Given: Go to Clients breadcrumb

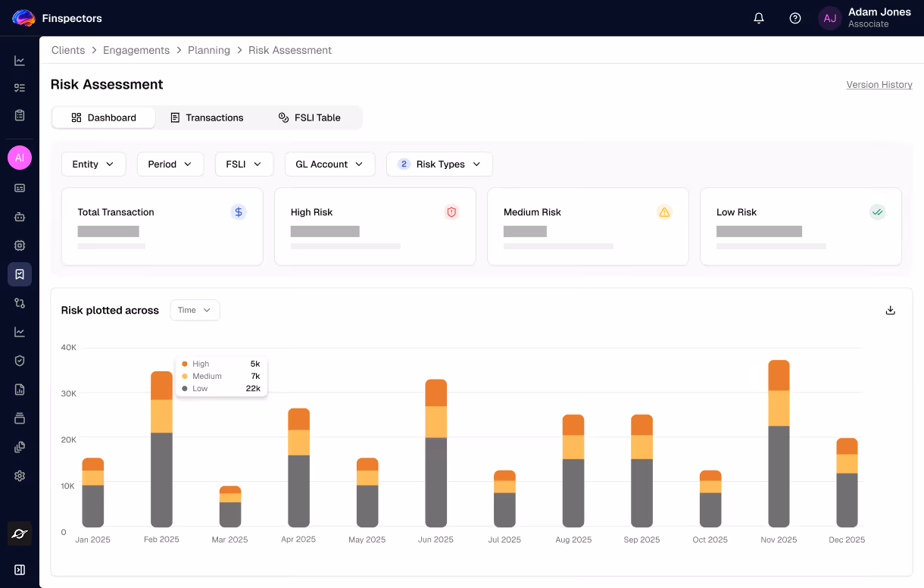Looking at the screenshot, I should pos(68,50).
